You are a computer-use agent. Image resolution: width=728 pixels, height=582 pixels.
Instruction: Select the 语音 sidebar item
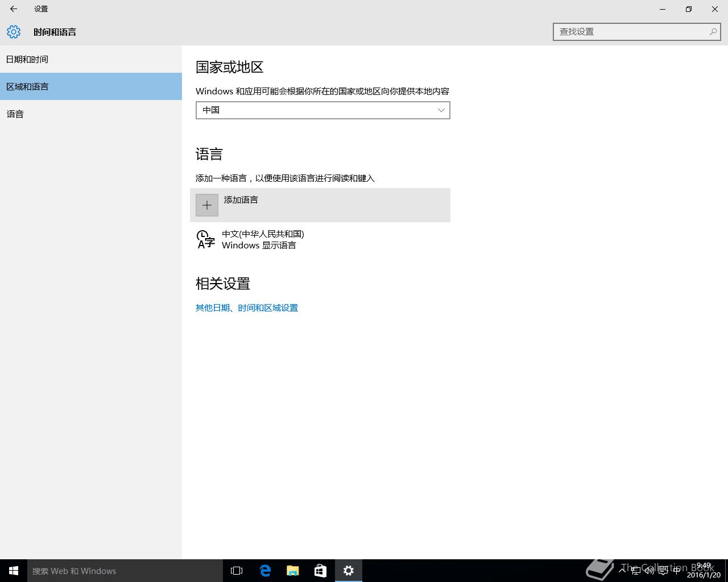point(91,114)
